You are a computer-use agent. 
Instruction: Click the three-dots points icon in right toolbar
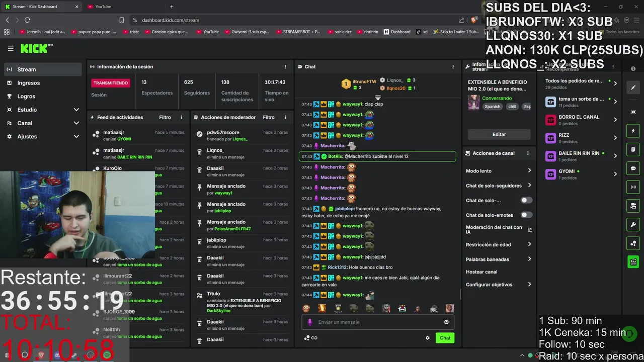(633, 243)
